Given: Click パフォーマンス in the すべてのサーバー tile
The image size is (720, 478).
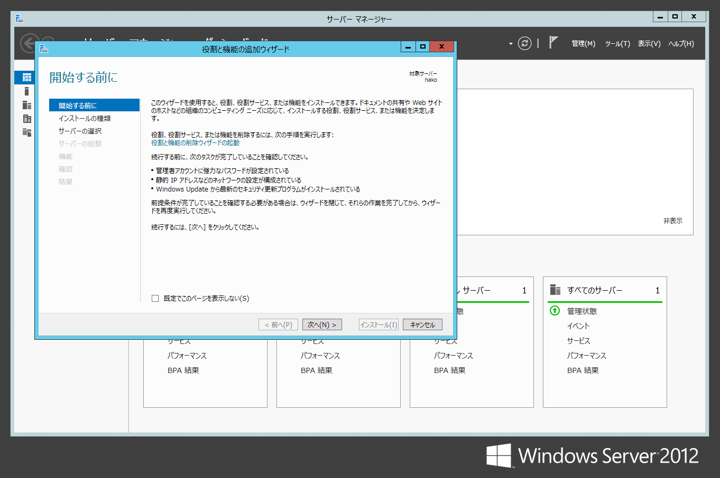Looking at the screenshot, I should (x=586, y=355).
